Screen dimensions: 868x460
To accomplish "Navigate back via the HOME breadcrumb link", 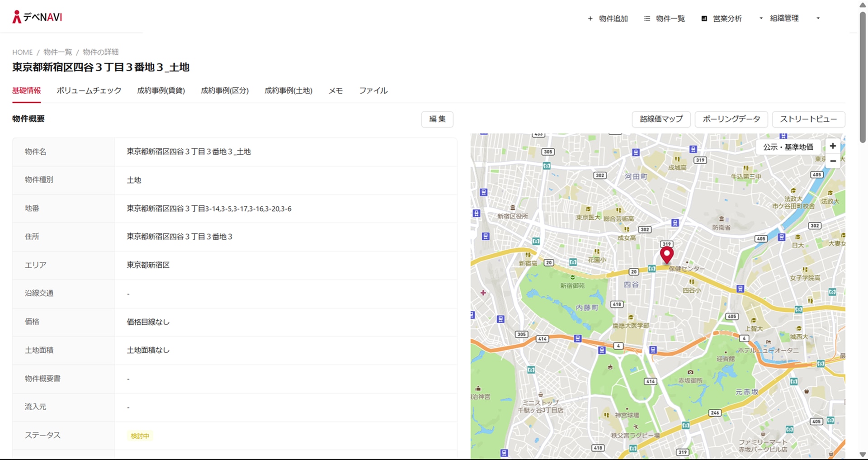I will [x=22, y=52].
